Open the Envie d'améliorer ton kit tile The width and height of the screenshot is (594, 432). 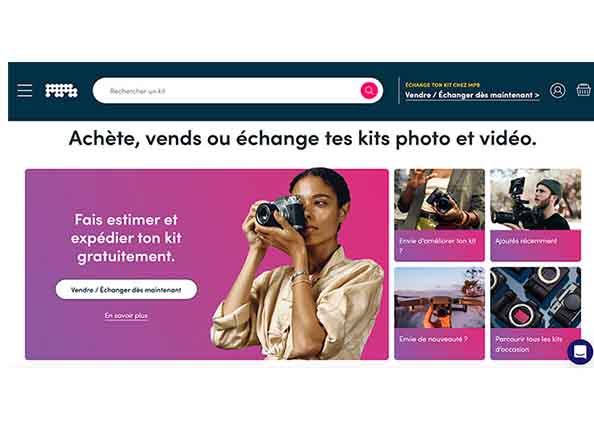point(439,215)
